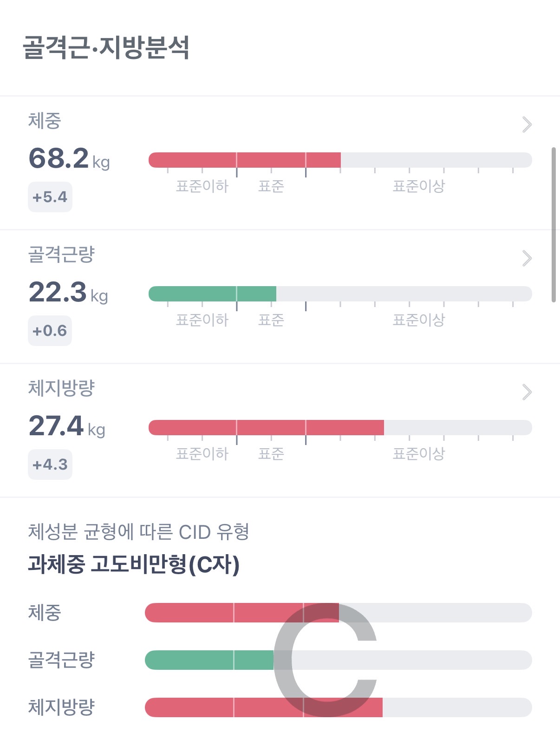Tap the +4.3 body fat change badge
This screenshot has height=746, width=560.
coord(50,465)
